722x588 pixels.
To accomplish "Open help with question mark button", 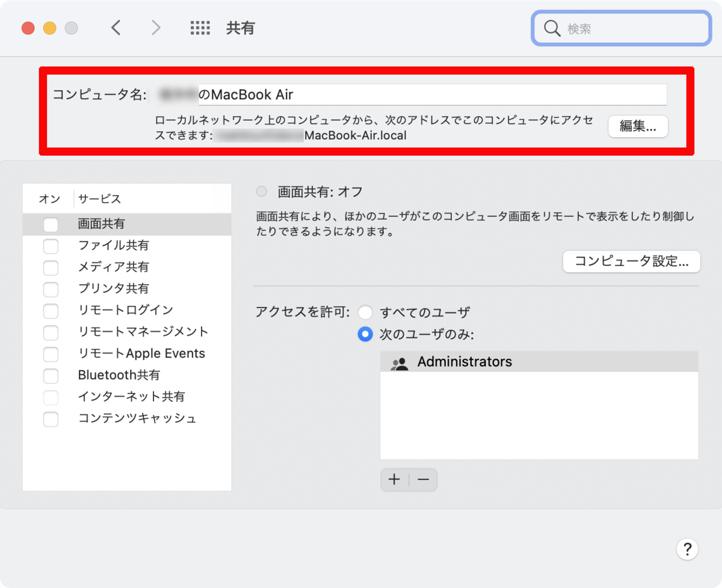I will (x=687, y=549).
